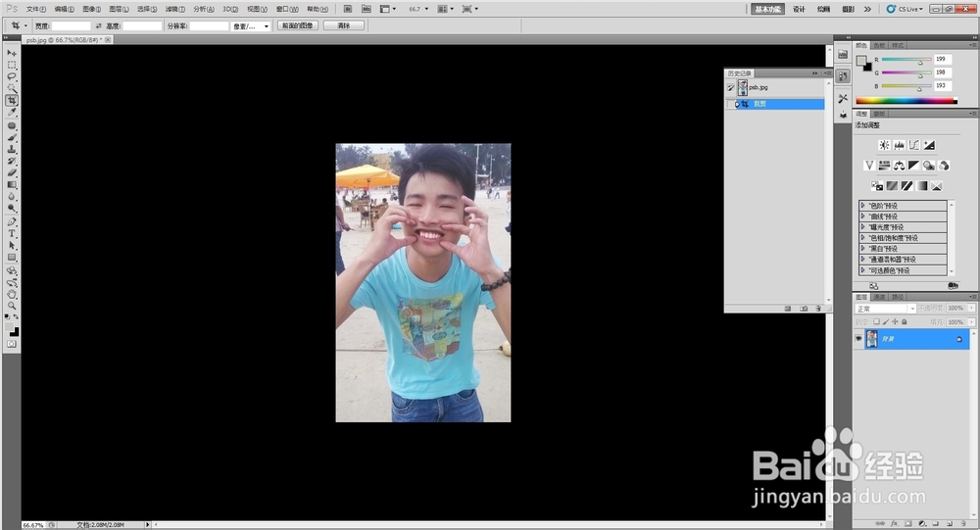Add an Invert adjustment

coord(877,186)
